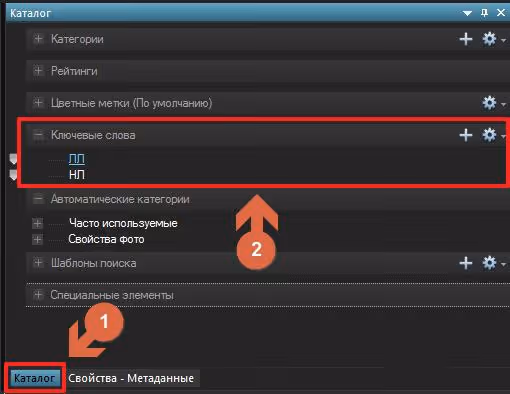Screen dimensions: 510x394
Task: Click the Специальные элементы header label
Action: [x=112, y=295]
